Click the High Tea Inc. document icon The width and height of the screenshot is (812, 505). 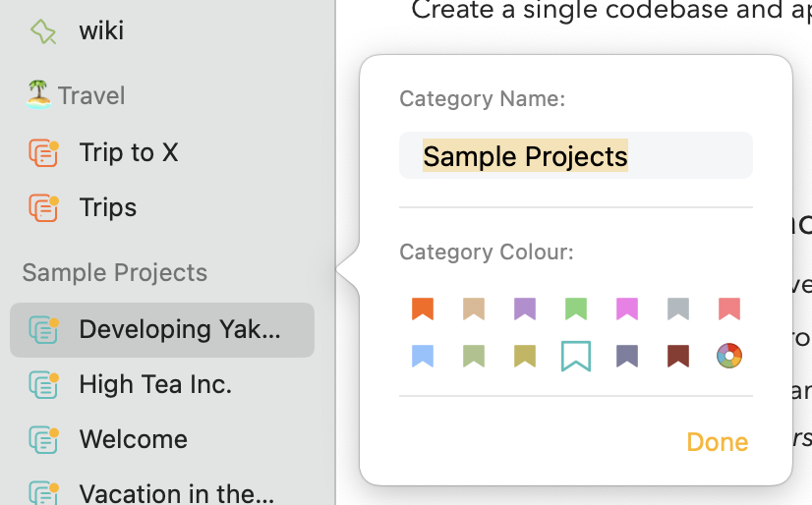43,384
